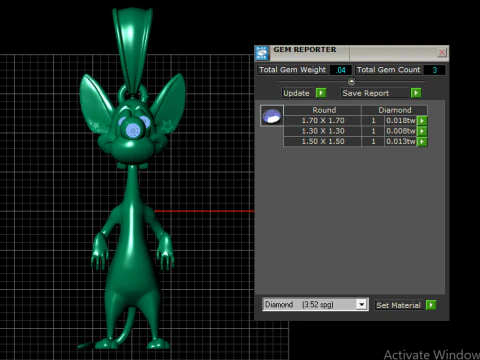Click the Update button label
480x360 pixels.
296,93
